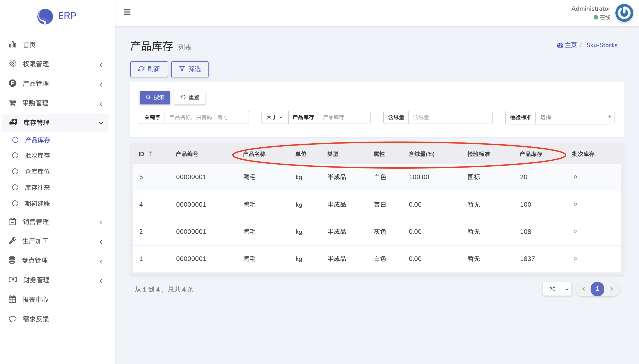Screen dimensions: 639x364
Task: Open batch stock arrows for ID 1 row
Action: click(x=575, y=258)
